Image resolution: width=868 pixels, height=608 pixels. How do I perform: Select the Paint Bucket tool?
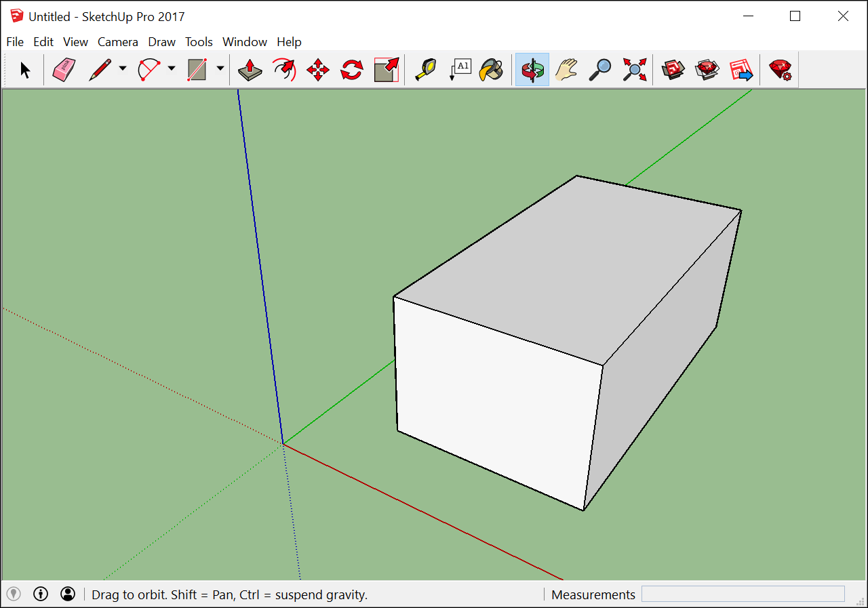click(491, 69)
